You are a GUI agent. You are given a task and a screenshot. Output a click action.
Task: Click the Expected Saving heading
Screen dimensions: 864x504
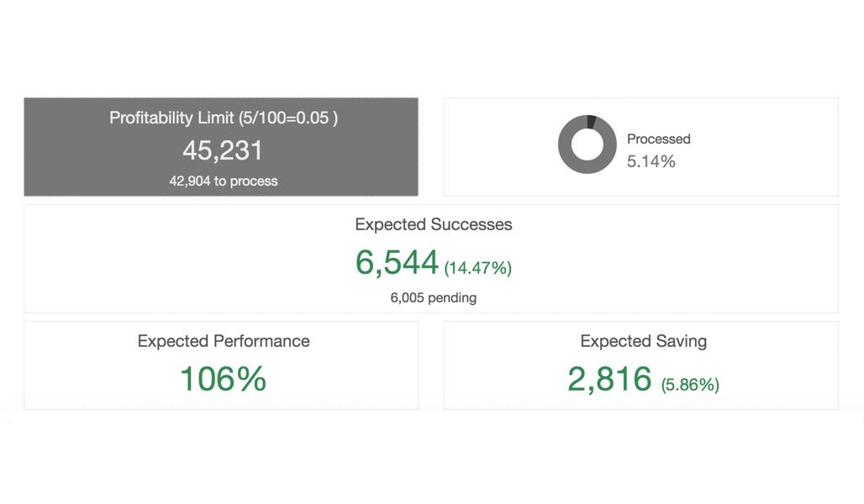(x=643, y=341)
